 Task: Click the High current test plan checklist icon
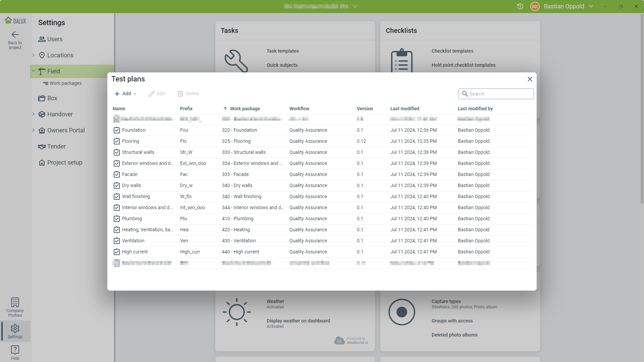pyautogui.click(x=117, y=252)
